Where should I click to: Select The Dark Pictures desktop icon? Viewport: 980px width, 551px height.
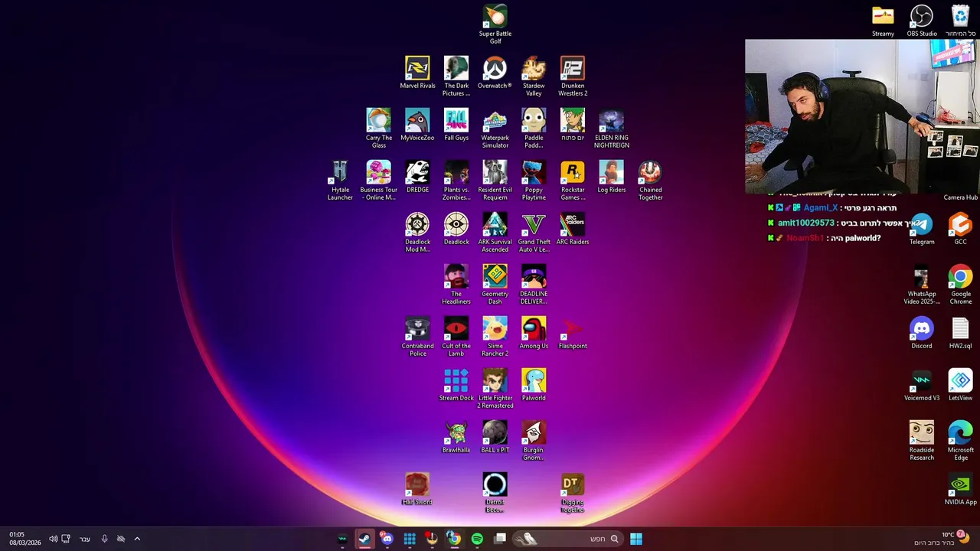tap(456, 76)
